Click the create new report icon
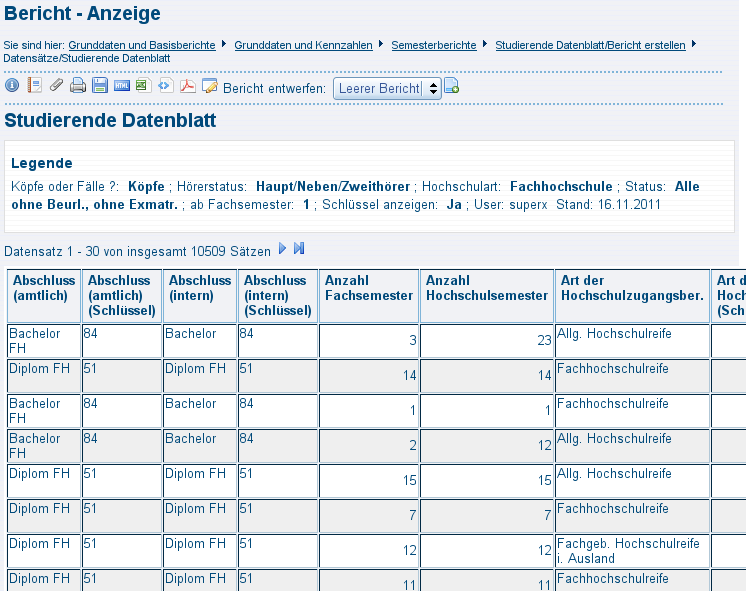 tap(451, 88)
